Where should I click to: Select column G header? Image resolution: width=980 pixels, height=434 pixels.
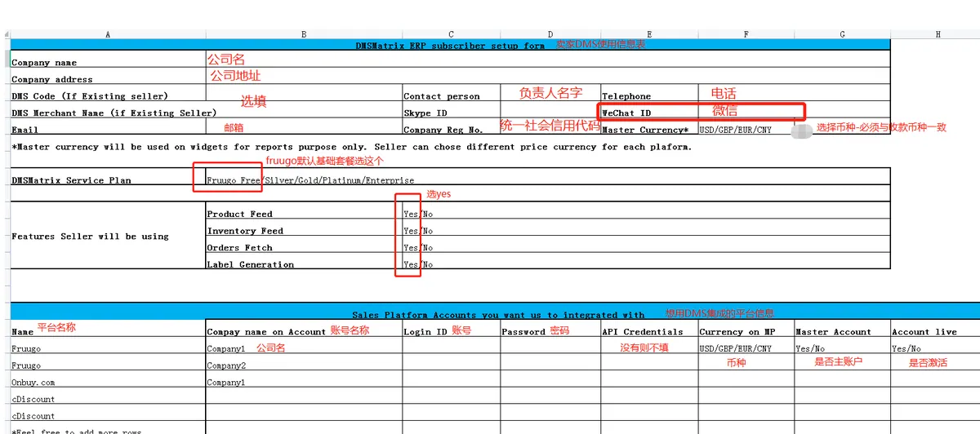pos(842,34)
